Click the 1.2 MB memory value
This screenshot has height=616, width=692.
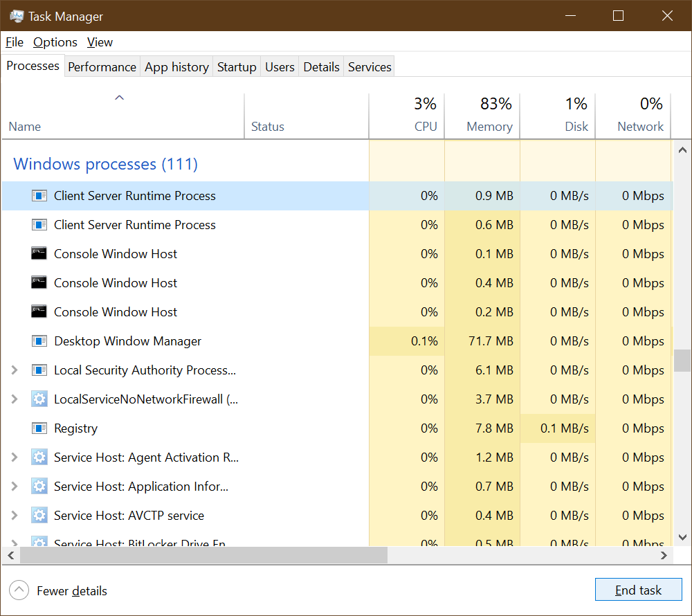tap(494, 458)
